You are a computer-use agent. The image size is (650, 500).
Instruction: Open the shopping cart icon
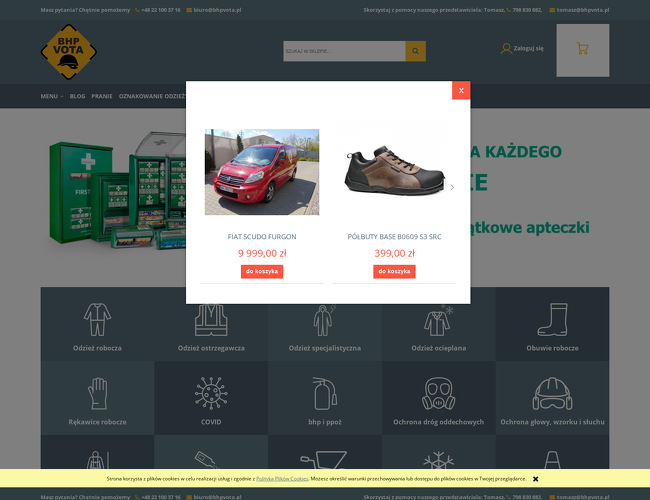[583, 49]
